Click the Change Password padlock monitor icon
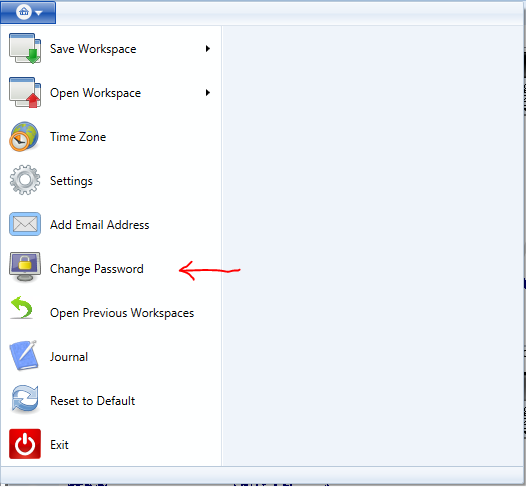This screenshot has width=526, height=487. click(25, 267)
